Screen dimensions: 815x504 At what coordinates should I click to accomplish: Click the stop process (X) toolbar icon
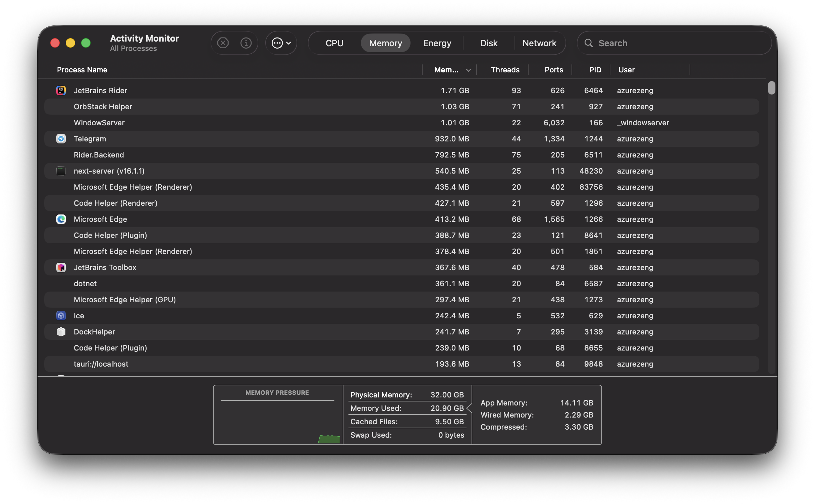[223, 43]
